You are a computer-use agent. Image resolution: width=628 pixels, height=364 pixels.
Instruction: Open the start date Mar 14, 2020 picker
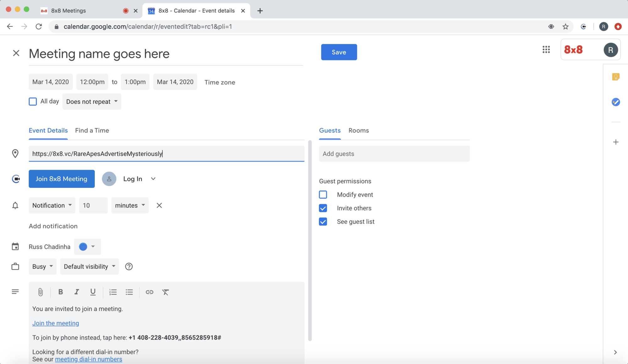[51, 82]
